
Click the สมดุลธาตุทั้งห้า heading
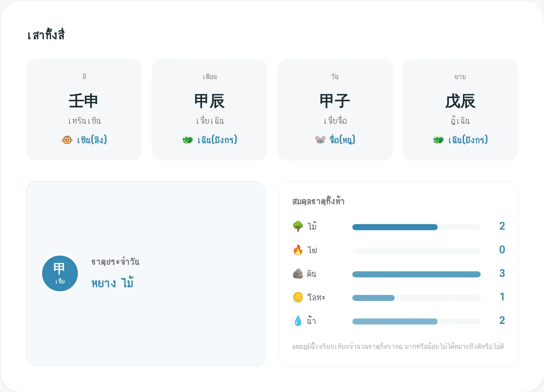pyautogui.click(x=318, y=201)
